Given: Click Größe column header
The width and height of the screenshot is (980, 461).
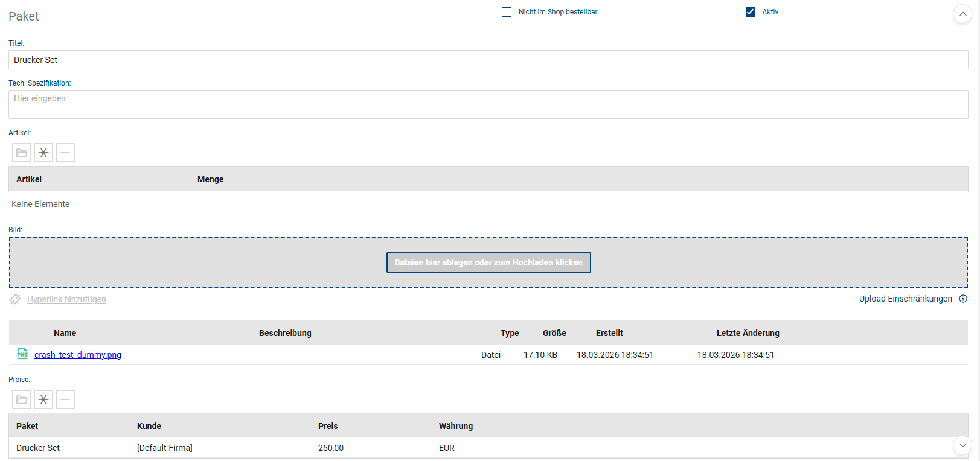Looking at the screenshot, I should (554, 333).
